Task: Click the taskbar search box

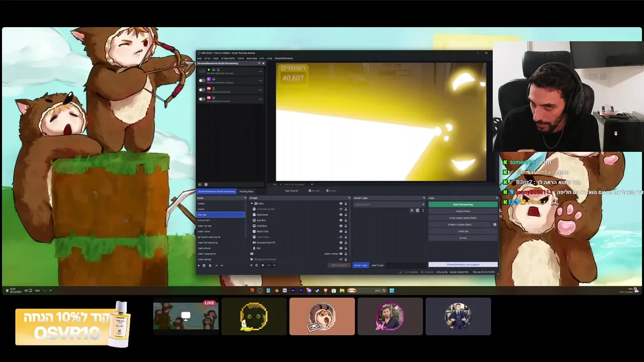Action: coord(366,291)
